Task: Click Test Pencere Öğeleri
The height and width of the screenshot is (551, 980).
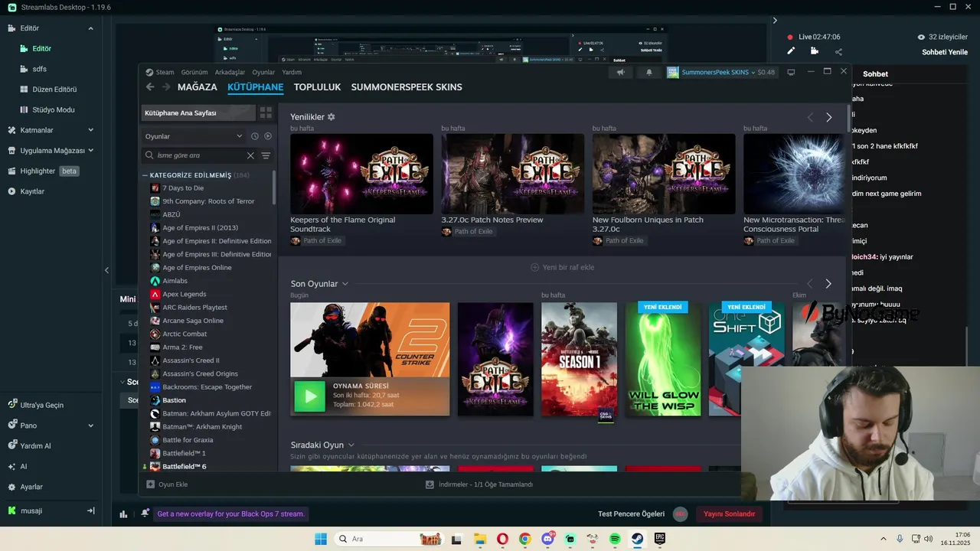Action: point(632,514)
